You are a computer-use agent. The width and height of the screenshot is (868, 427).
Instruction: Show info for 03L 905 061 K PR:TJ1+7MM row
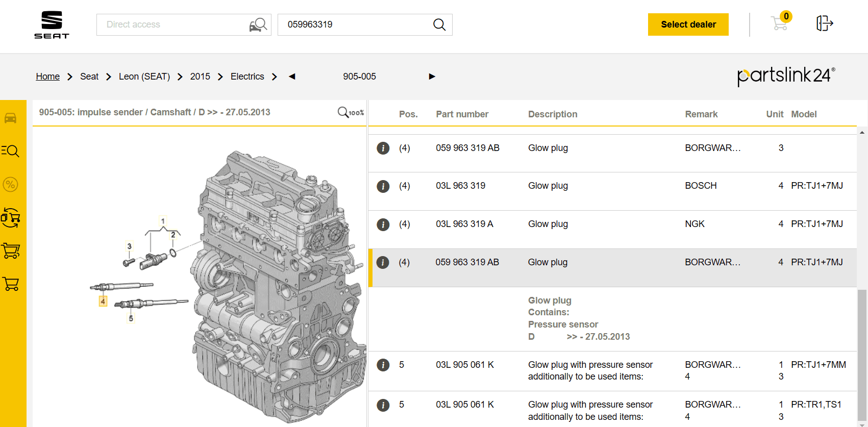point(383,365)
